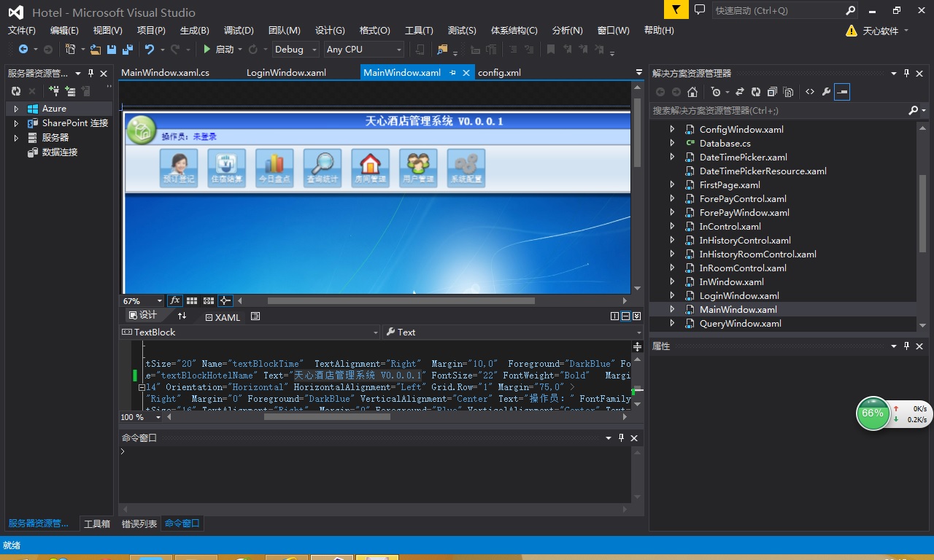Toggle the designer effects fx button
Image resolution: width=934 pixels, height=560 pixels.
click(175, 300)
